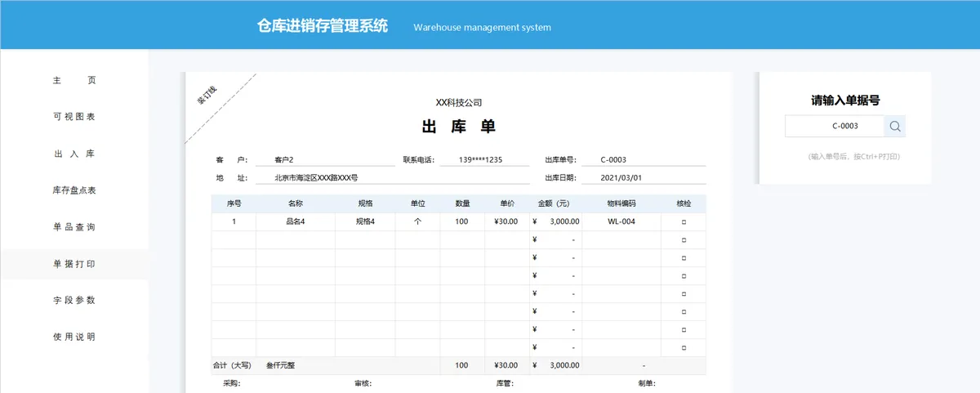Click the 规格4 cell
980x393 pixels.
365,221
